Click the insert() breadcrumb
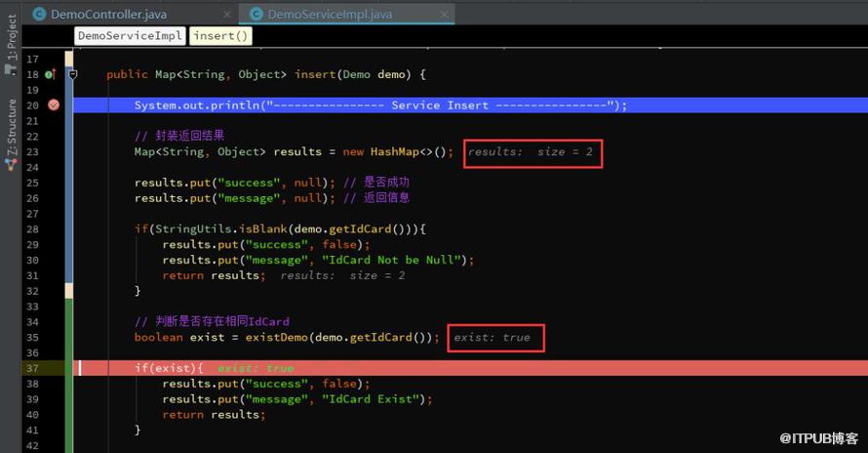 pyautogui.click(x=220, y=35)
